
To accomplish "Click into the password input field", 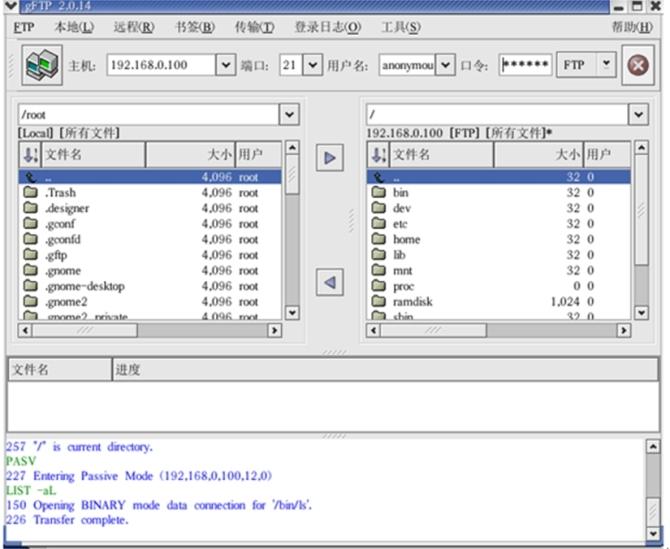I will [524, 66].
